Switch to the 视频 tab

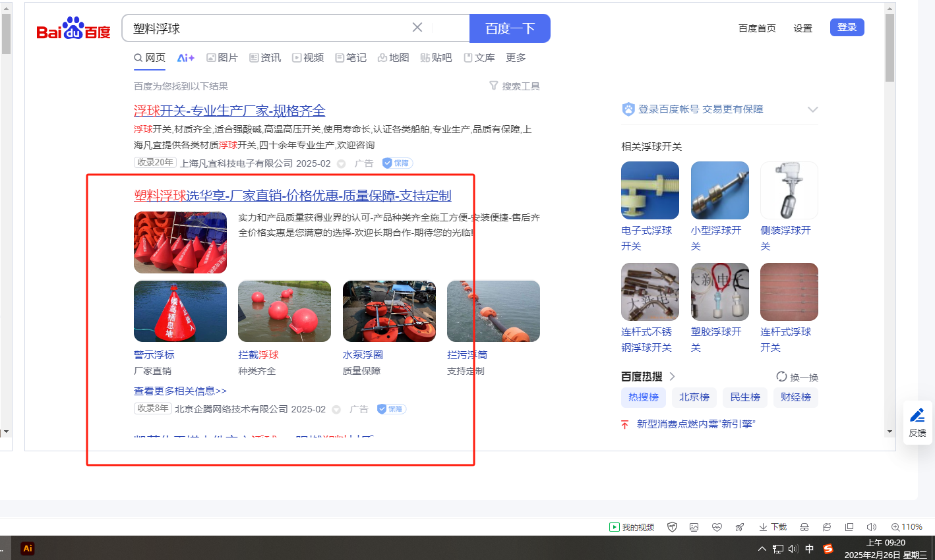click(x=308, y=58)
